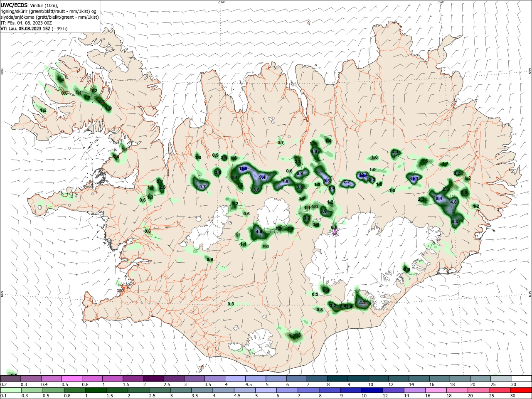Viewport: 532px width, 399px height.
Task: Select the 3.8 value on the map
Action: tap(300, 187)
